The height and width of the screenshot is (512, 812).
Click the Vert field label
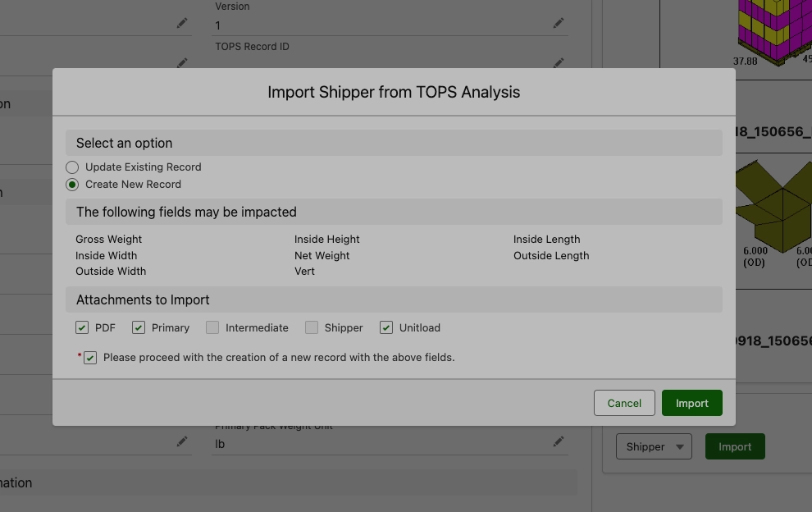(304, 271)
